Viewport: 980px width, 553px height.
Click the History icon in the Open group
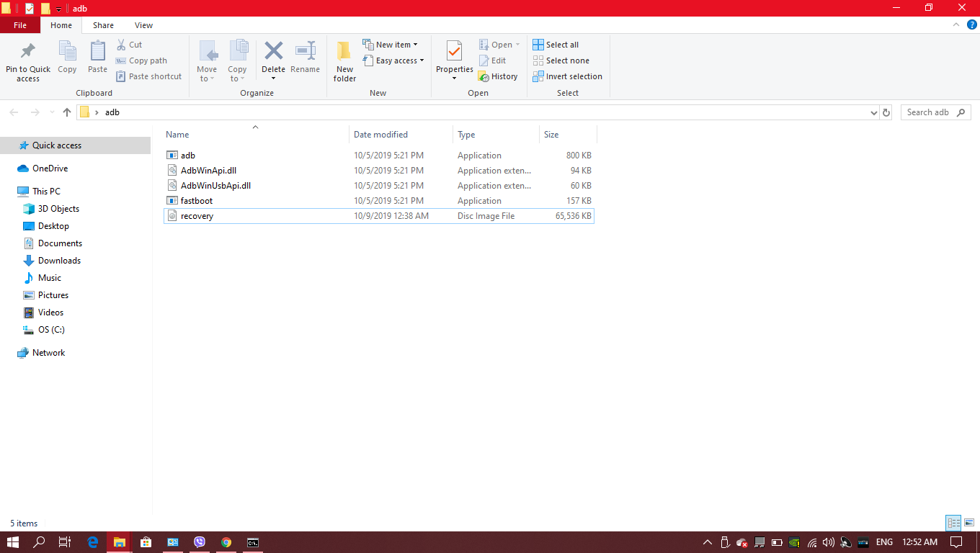[484, 76]
